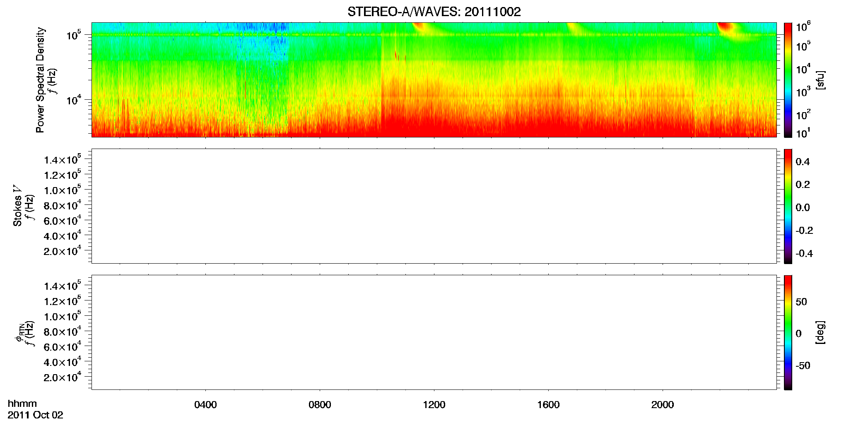Click the 1200 time tick label
This screenshot has width=868, height=447.
[434, 405]
